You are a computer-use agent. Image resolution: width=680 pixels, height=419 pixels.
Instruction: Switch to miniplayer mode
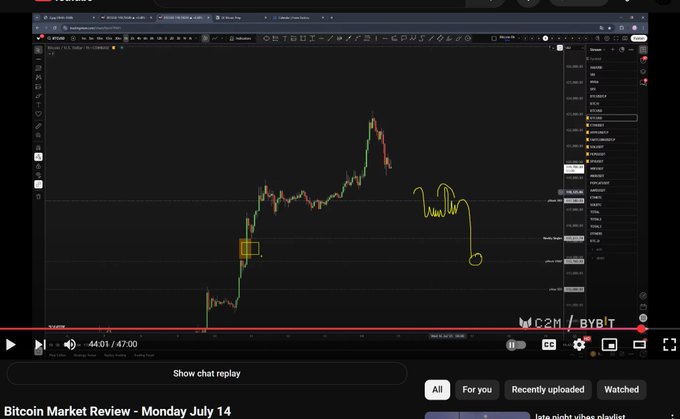click(x=609, y=344)
